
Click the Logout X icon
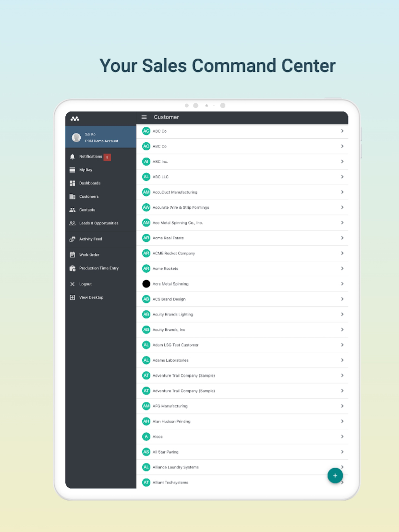(x=72, y=284)
